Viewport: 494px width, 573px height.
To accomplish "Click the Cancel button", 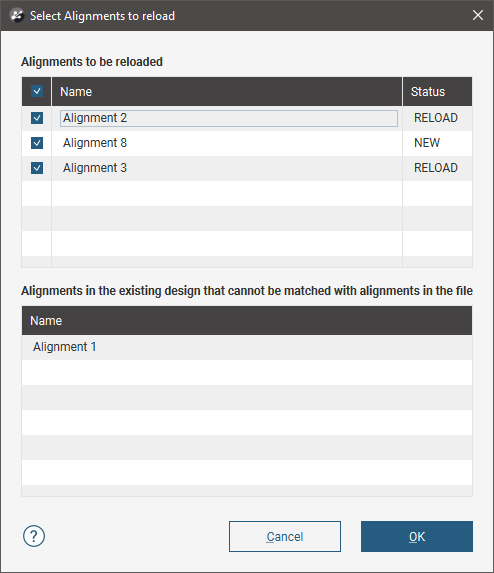I will [x=285, y=536].
